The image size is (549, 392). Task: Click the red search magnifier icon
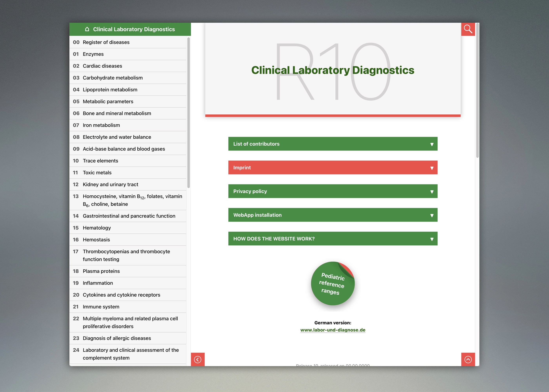[x=468, y=29]
